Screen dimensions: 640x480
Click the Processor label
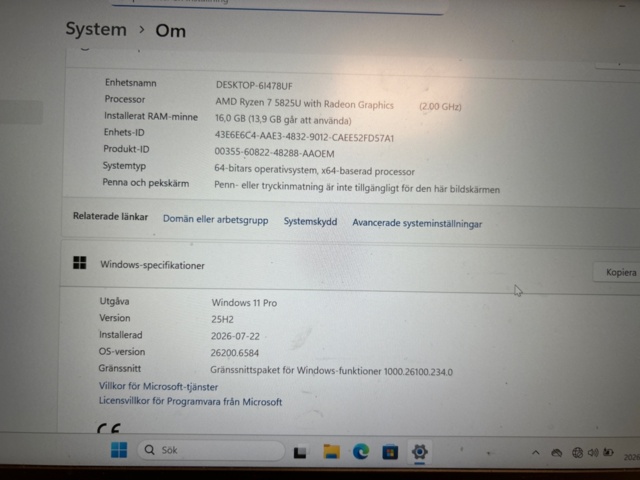pyautogui.click(x=125, y=99)
